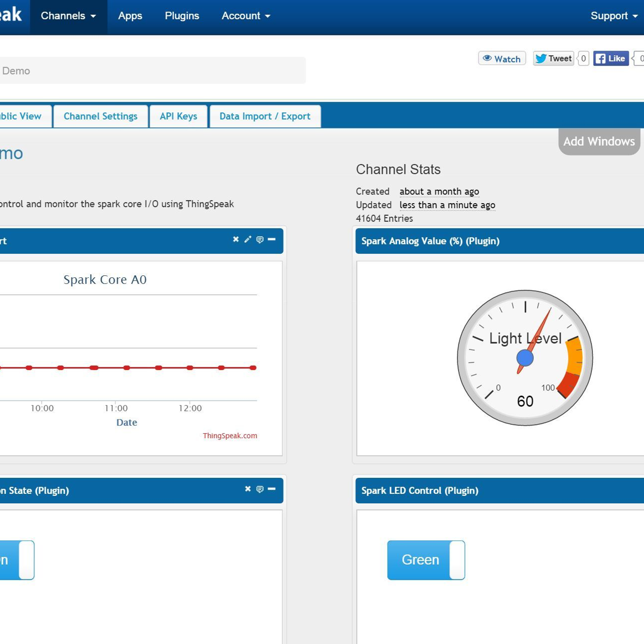Click the Spark Analog Value (%) window header
This screenshot has height=644, width=644.
500,241
